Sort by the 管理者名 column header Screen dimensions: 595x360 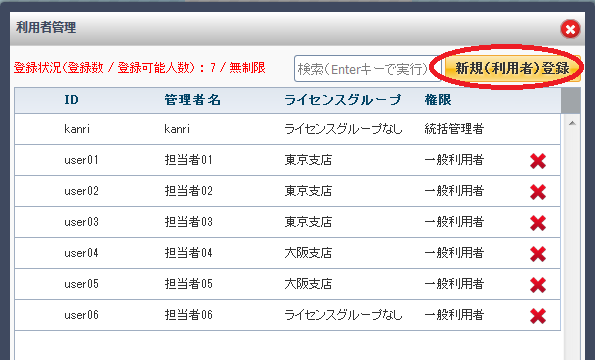point(192,100)
